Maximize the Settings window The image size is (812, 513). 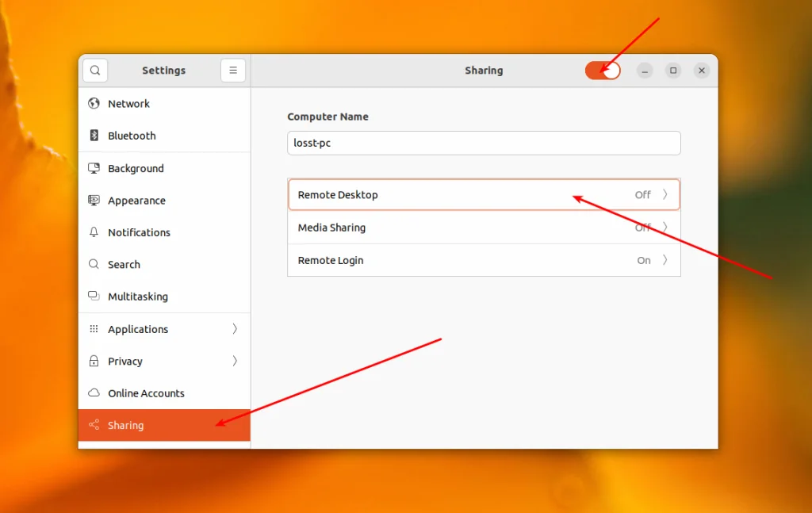pyautogui.click(x=673, y=71)
